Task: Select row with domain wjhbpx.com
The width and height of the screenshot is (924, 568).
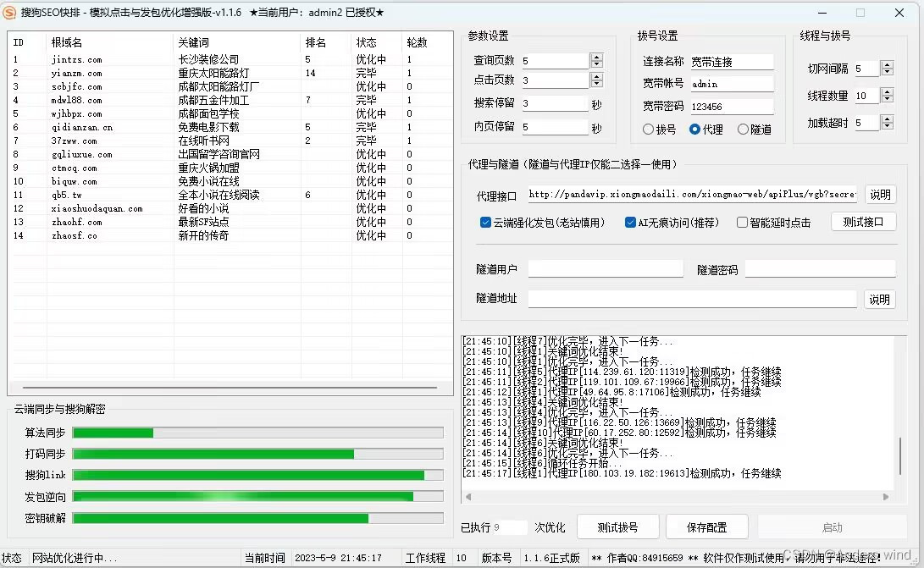Action: coord(230,113)
